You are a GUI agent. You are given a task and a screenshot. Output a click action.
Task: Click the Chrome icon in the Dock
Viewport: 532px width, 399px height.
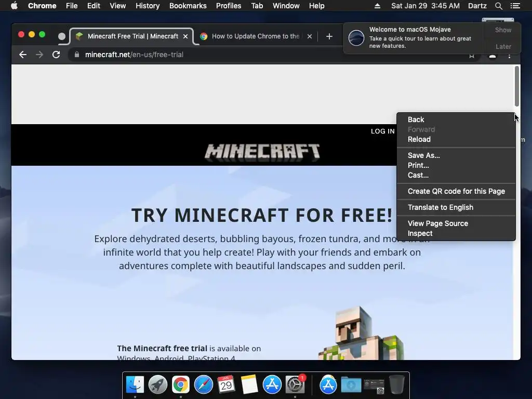pyautogui.click(x=180, y=385)
